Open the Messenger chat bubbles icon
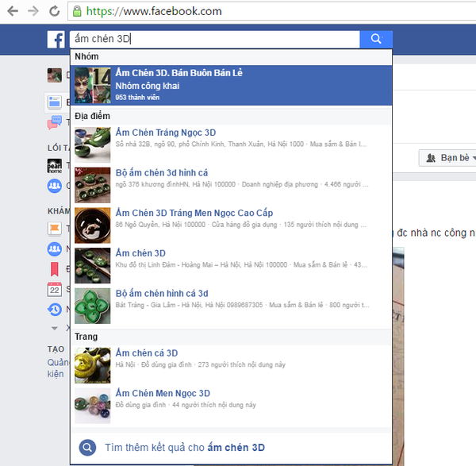This screenshot has height=466, width=476. [54, 122]
